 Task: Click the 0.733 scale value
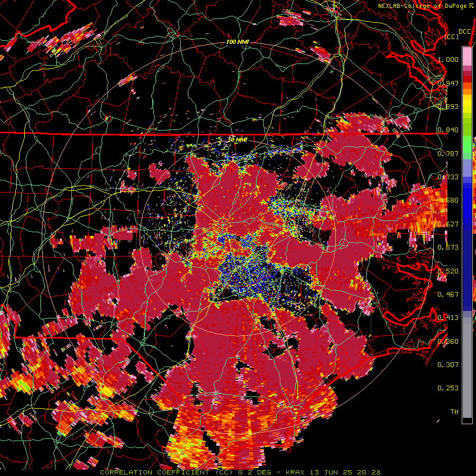pyautogui.click(x=448, y=177)
